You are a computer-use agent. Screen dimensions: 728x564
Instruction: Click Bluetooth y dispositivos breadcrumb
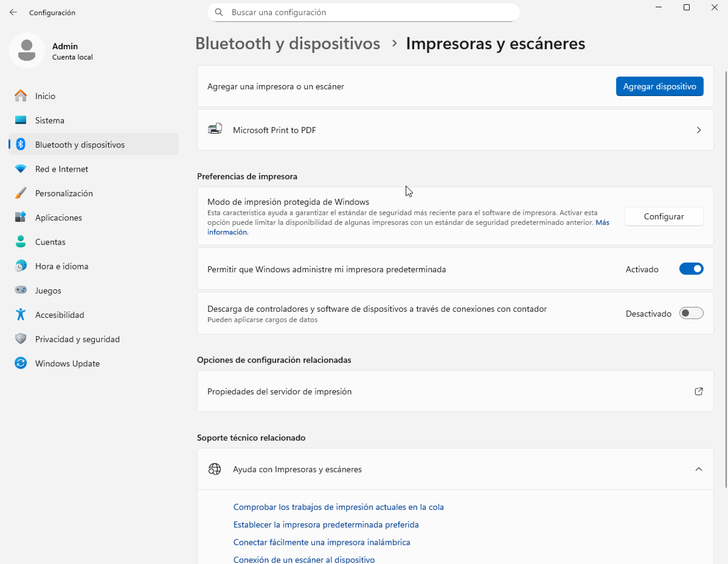tap(287, 43)
